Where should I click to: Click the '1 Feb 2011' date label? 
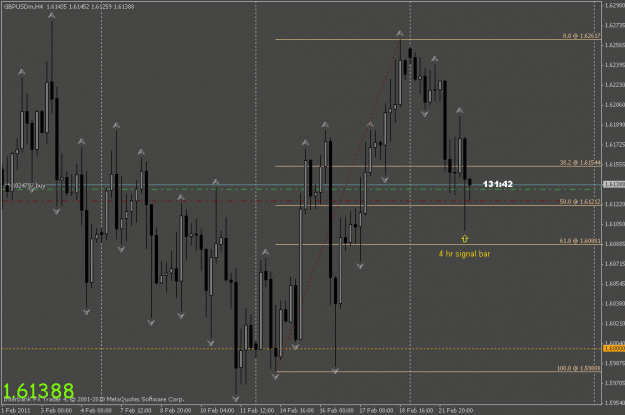tap(16, 410)
